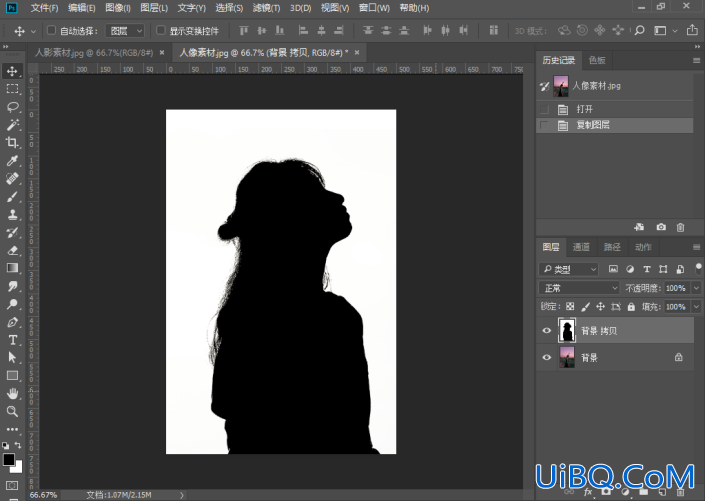Select the Gradient tool
Image resolution: width=705 pixels, height=501 pixels.
coord(12,268)
